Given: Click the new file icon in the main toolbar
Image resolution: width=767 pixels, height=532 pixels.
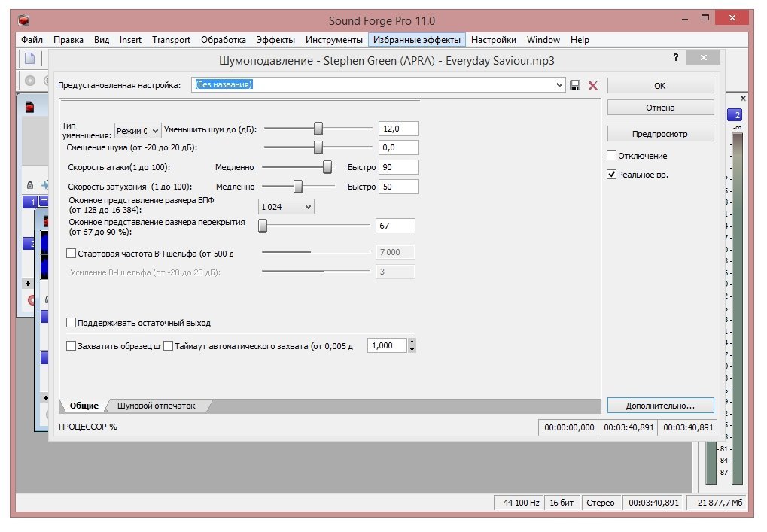Looking at the screenshot, I should coord(30,59).
